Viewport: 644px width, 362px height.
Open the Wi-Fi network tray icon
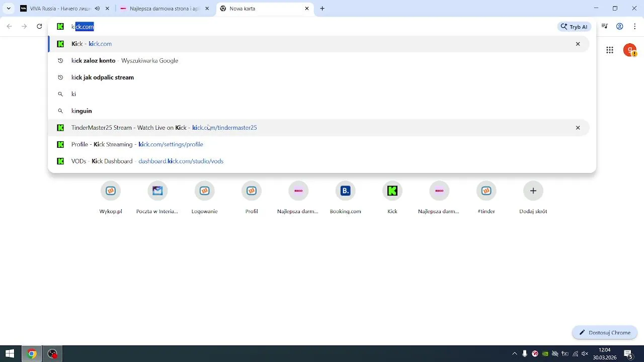tap(575, 354)
